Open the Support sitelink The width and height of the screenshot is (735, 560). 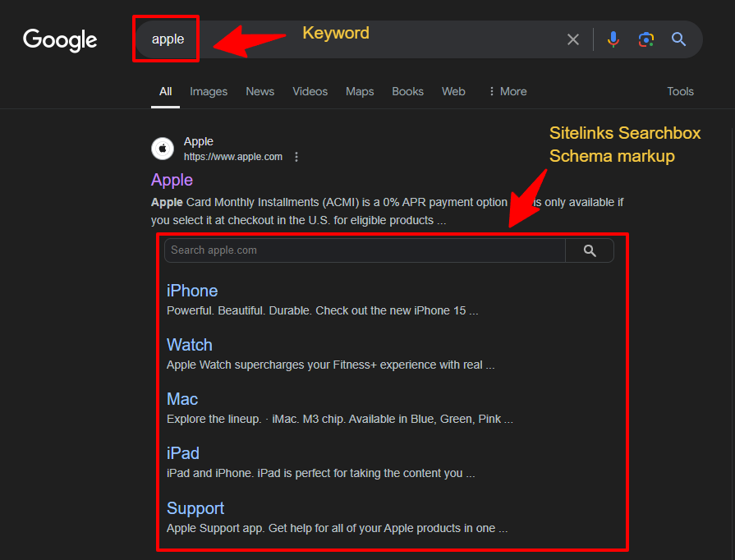tap(195, 508)
